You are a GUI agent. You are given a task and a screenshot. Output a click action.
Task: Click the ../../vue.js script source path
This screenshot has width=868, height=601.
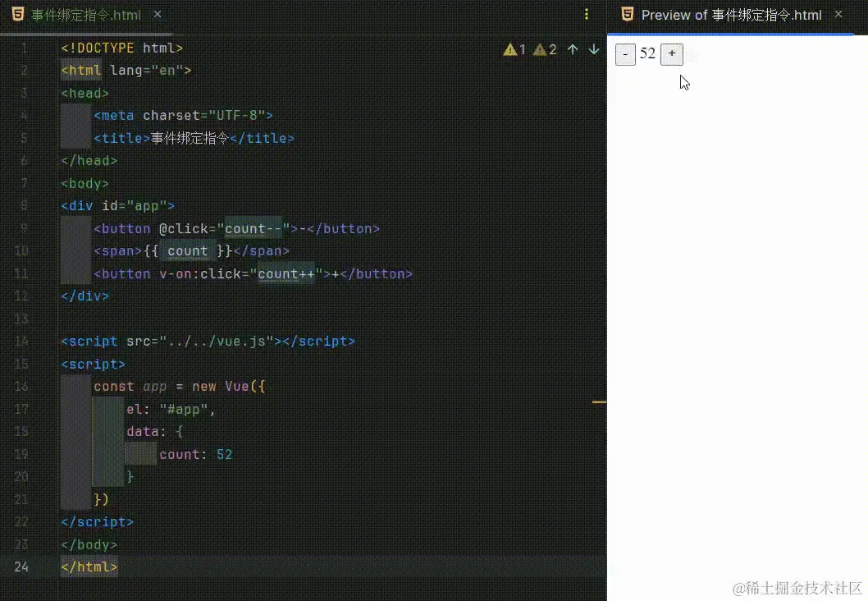217,342
